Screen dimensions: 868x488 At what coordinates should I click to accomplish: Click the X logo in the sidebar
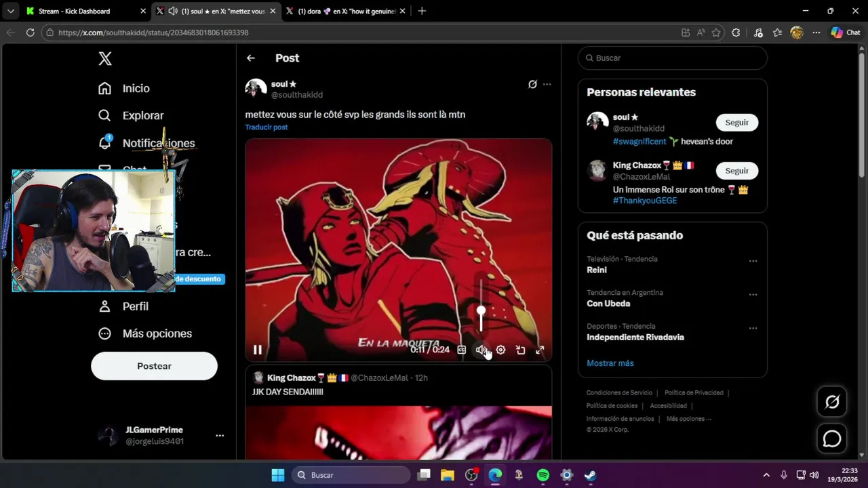pos(104,58)
